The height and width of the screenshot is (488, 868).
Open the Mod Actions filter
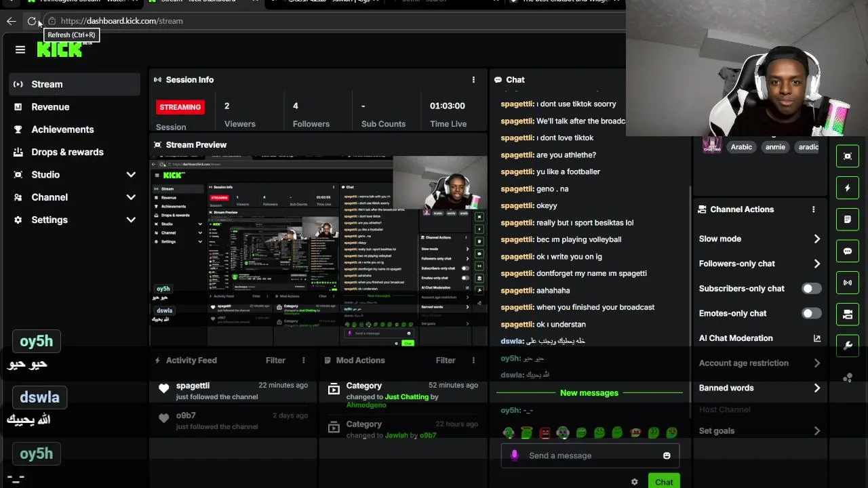coord(446,360)
